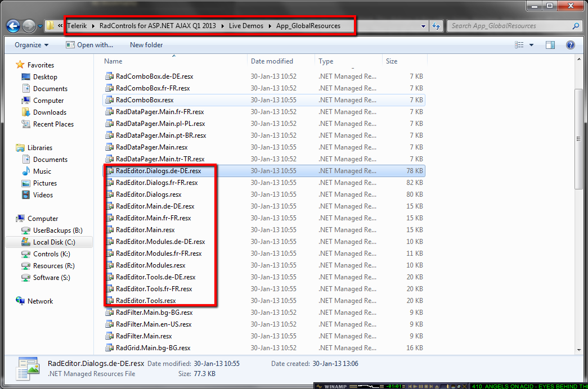Viewport: 588px width, 389px height.
Task: Select RadDataPager.Main.tr-TR.resx file
Action: tap(264, 159)
